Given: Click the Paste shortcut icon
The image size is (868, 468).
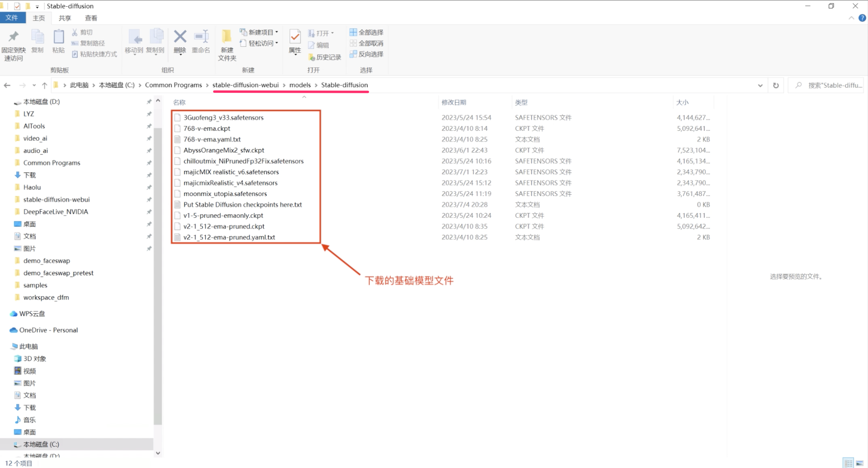Looking at the screenshot, I should tap(75, 54).
